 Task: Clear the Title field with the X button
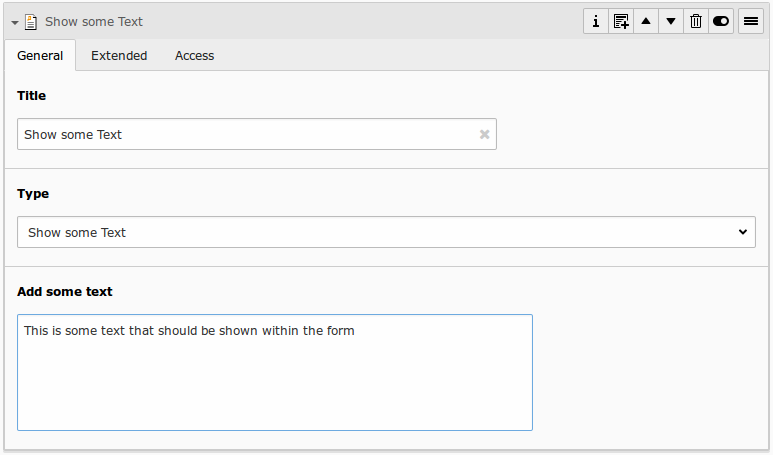click(x=484, y=134)
